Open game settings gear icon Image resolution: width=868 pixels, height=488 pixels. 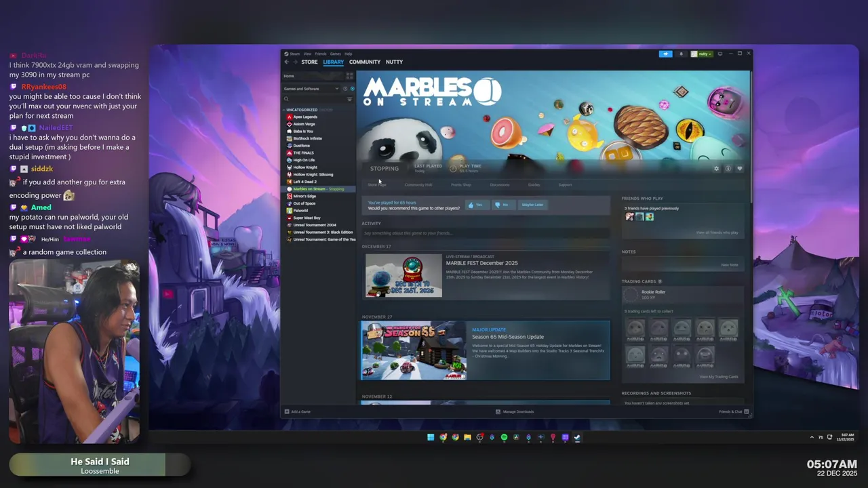click(x=716, y=168)
